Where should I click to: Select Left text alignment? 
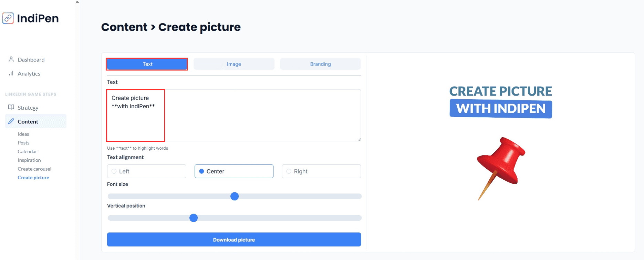[114, 171]
